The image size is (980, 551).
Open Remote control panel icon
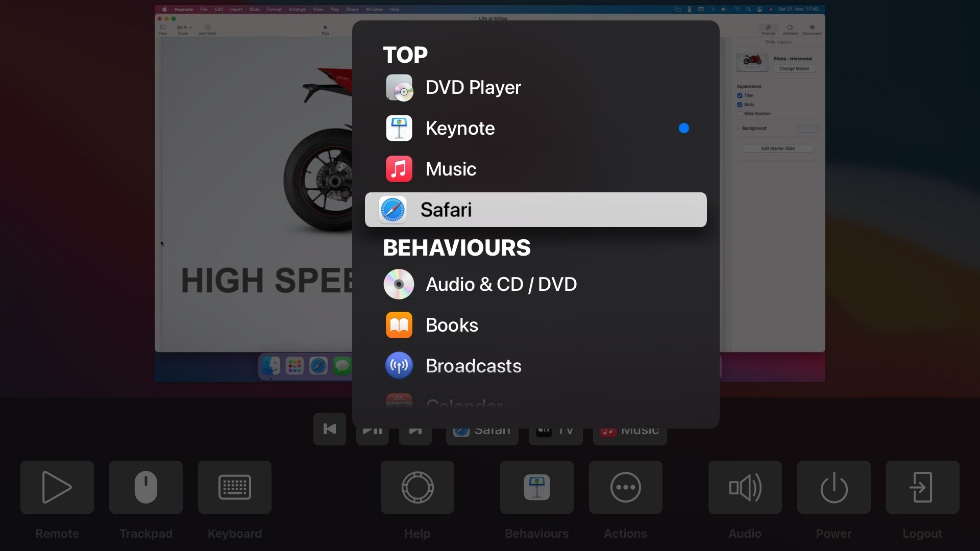pyautogui.click(x=57, y=487)
